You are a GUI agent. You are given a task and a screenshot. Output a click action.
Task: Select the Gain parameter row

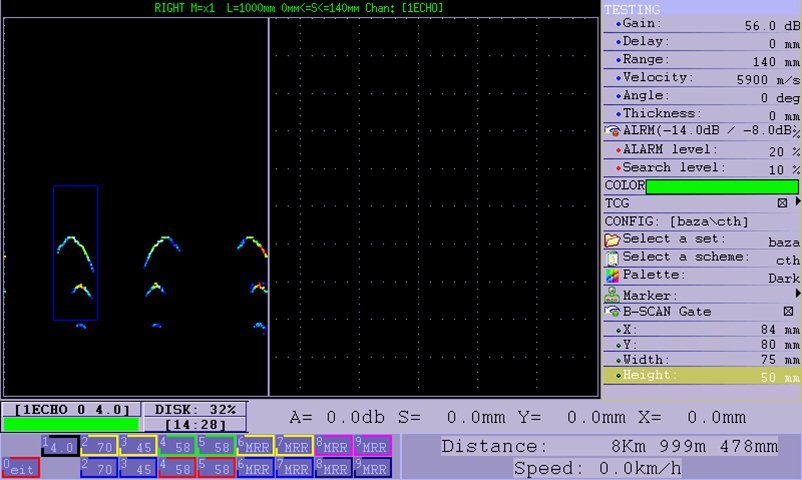click(701, 24)
